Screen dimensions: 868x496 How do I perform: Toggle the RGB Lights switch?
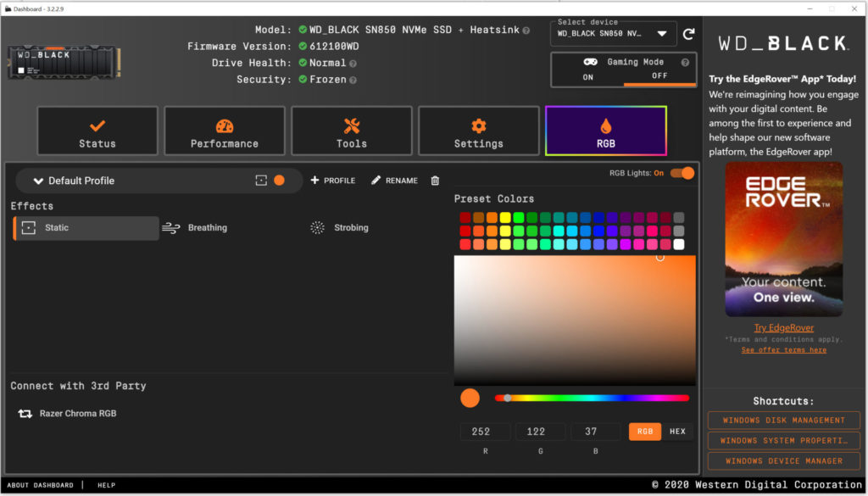point(682,173)
